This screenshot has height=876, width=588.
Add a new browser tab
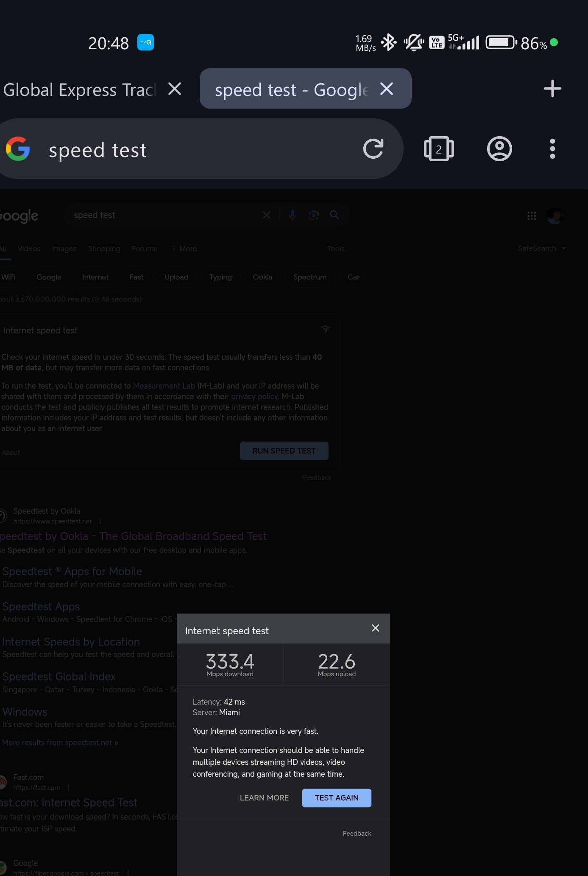tap(552, 89)
